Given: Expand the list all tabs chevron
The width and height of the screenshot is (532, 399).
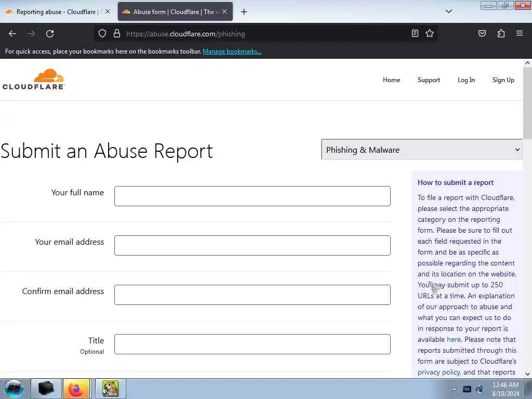Looking at the screenshot, I should (448, 11).
